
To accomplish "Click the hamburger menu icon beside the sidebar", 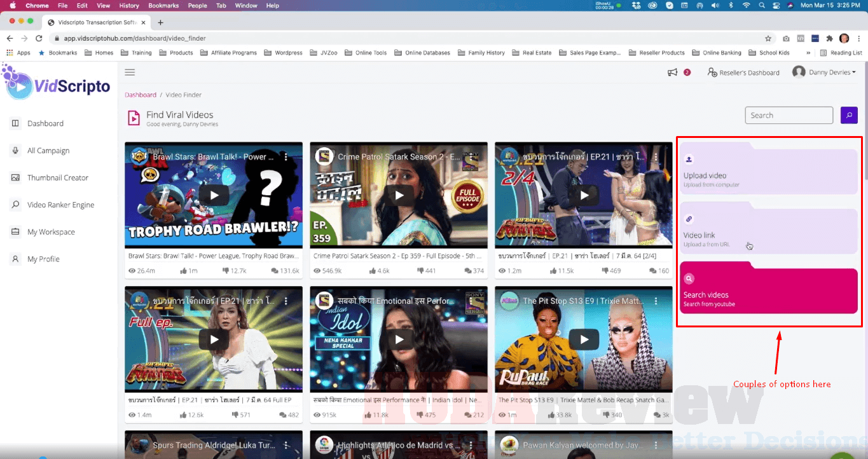I will click(130, 72).
